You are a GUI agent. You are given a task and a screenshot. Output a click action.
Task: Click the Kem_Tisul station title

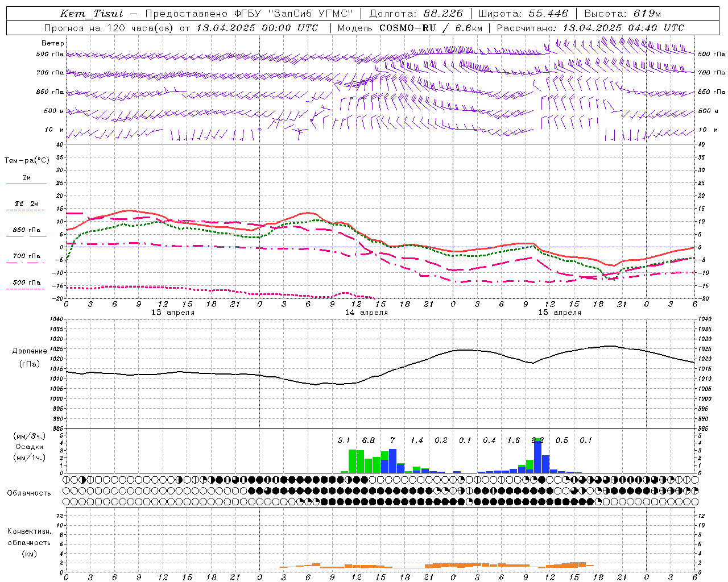point(92,14)
